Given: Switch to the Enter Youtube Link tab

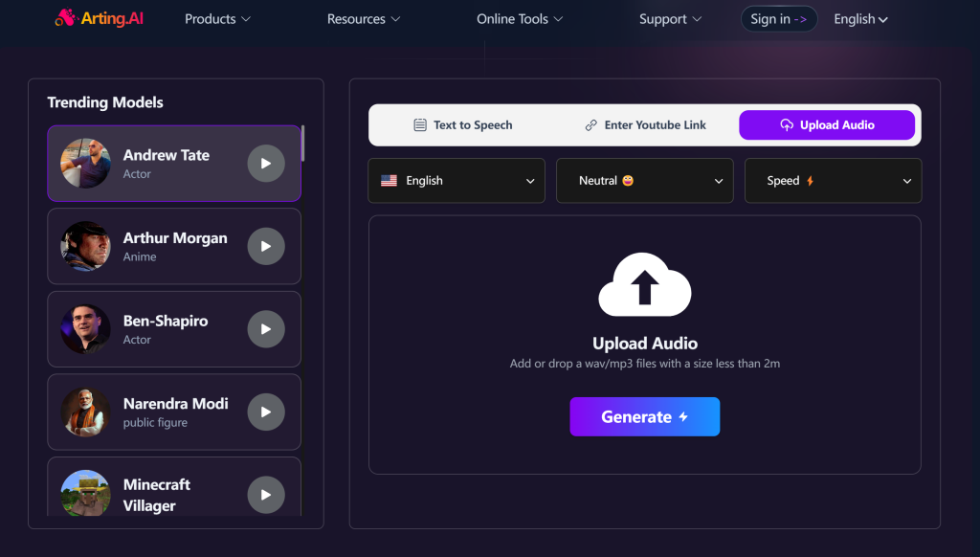Looking at the screenshot, I should tap(645, 125).
